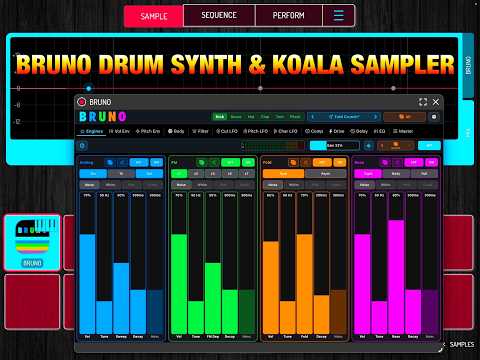Open the preset name selector
The height and width of the screenshot is (360, 480).
pyautogui.click(x=344, y=117)
